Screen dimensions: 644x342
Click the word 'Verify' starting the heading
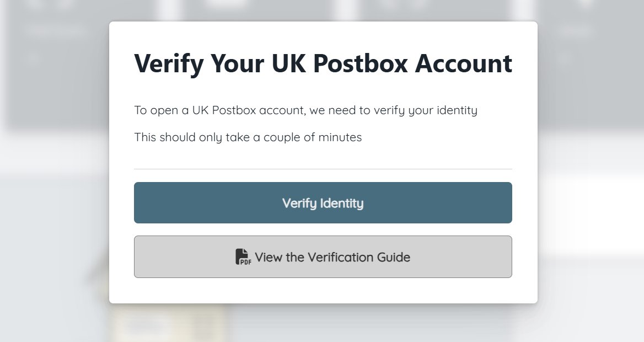point(169,64)
